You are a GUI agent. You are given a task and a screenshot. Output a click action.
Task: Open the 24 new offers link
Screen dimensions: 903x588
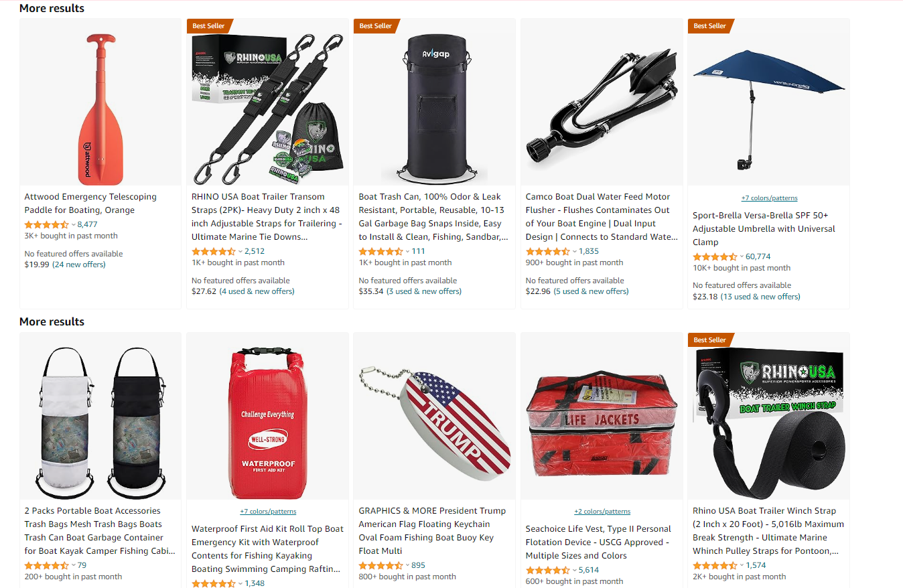point(80,265)
